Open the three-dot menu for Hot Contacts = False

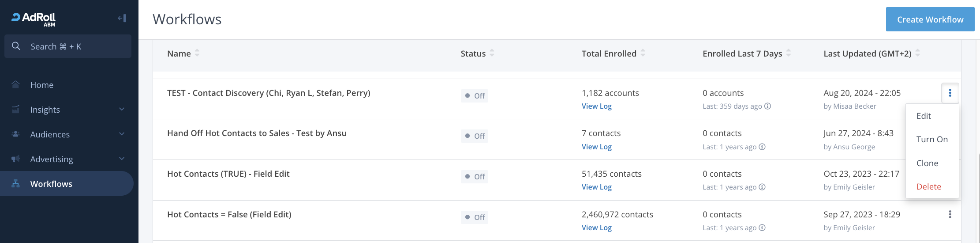(950, 214)
